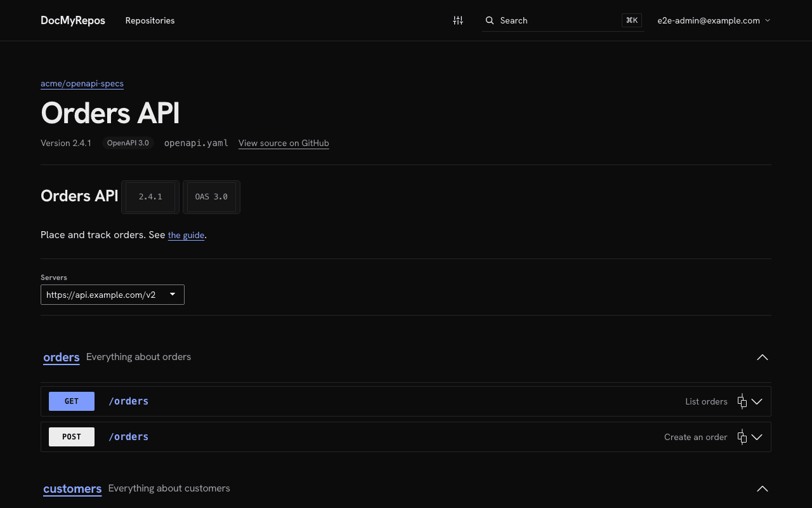
Task: Click the ⌘K shortcut badge
Action: click(x=632, y=20)
